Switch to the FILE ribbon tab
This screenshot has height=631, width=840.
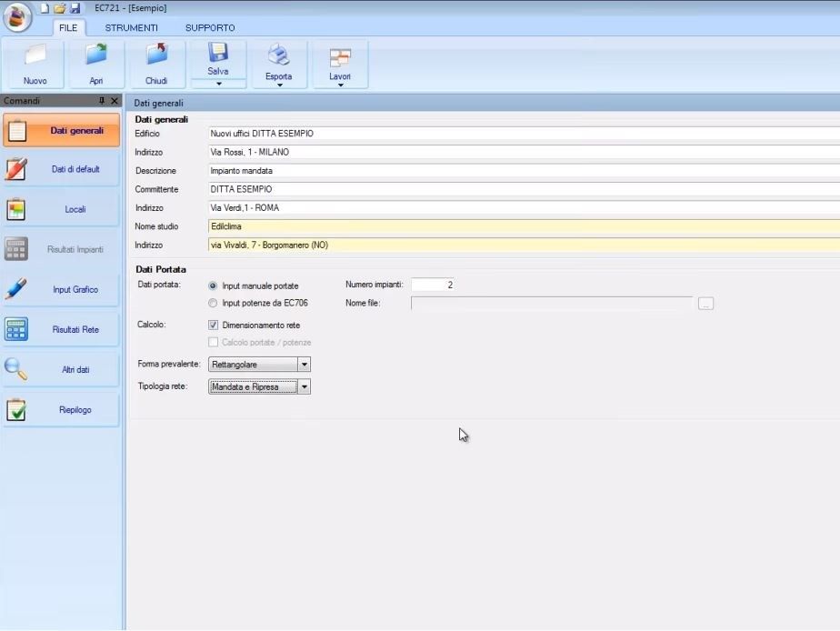click(68, 28)
